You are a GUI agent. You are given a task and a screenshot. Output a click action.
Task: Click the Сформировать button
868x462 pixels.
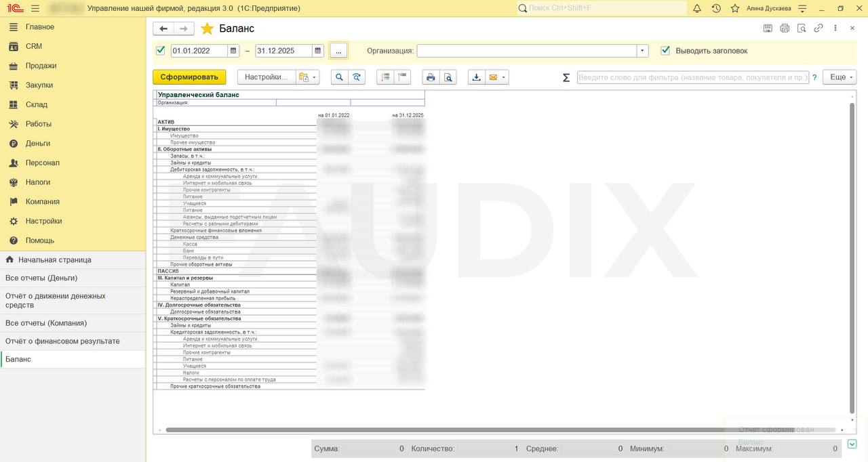pyautogui.click(x=189, y=77)
